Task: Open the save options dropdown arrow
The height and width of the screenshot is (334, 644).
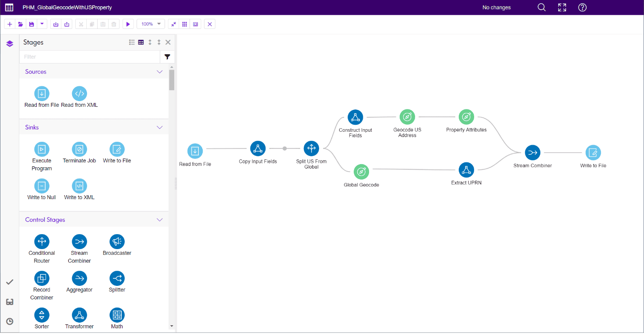Action: tap(42, 25)
